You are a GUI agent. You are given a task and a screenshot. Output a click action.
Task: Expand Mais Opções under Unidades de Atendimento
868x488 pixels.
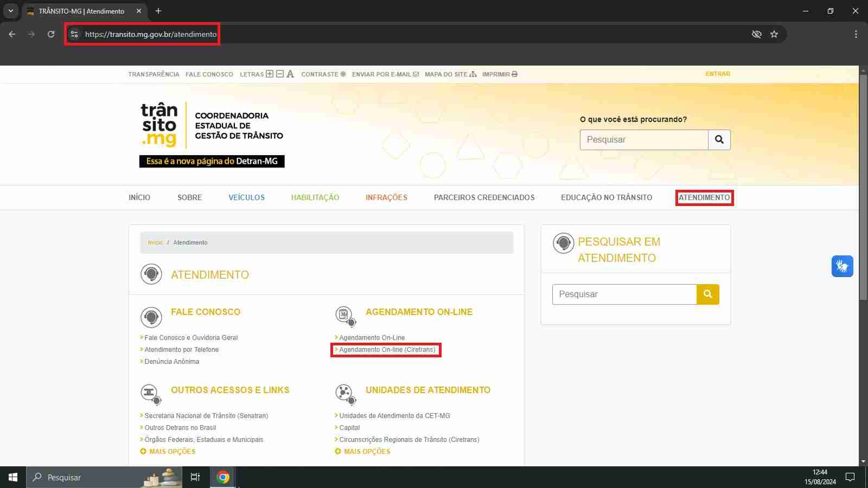point(362,452)
